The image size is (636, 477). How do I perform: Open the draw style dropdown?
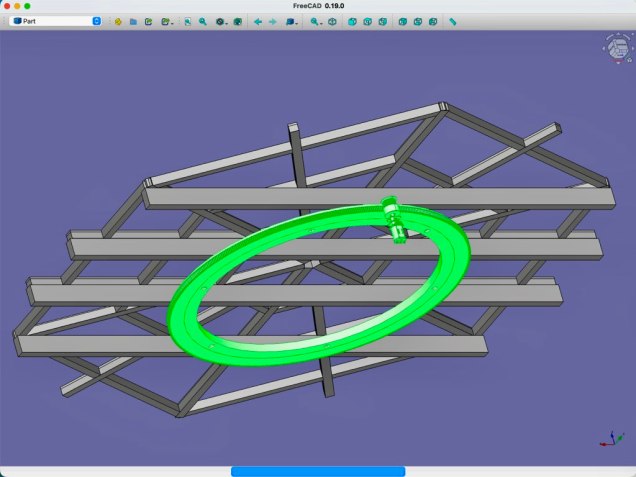(x=221, y=21)
